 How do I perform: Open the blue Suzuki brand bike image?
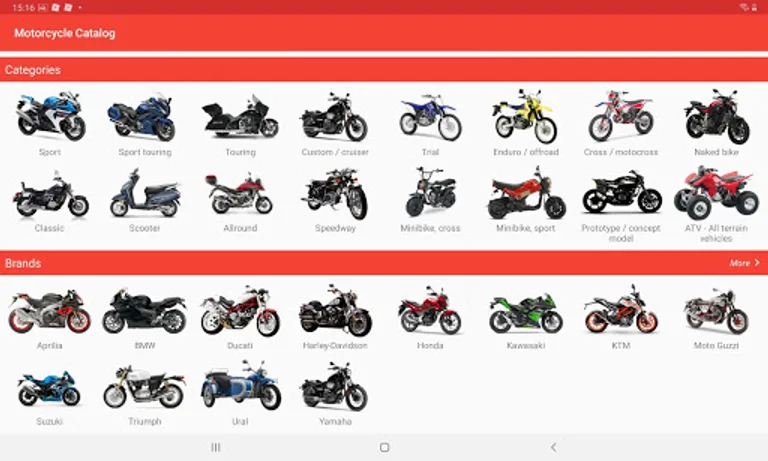(x=50, y=388)
